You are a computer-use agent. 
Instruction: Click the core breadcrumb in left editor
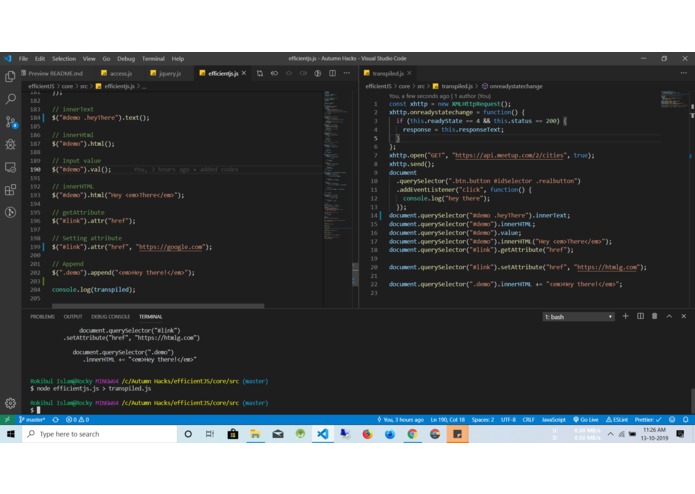[67, 86]
